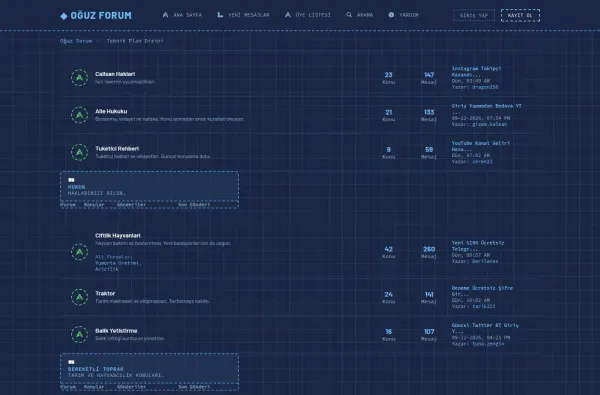Open last post Instagram Takipçi Kazandı...

click(x=476, y=72)
